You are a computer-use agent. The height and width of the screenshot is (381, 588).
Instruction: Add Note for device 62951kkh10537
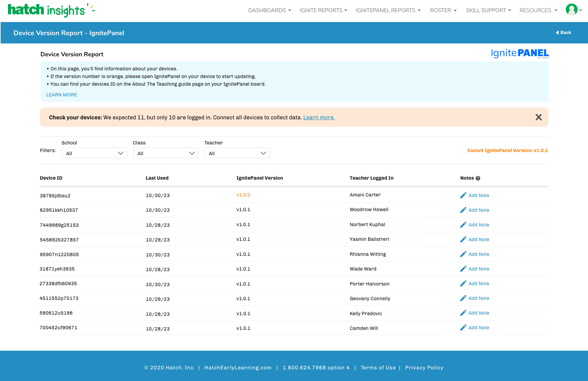[x=479, y=210]
